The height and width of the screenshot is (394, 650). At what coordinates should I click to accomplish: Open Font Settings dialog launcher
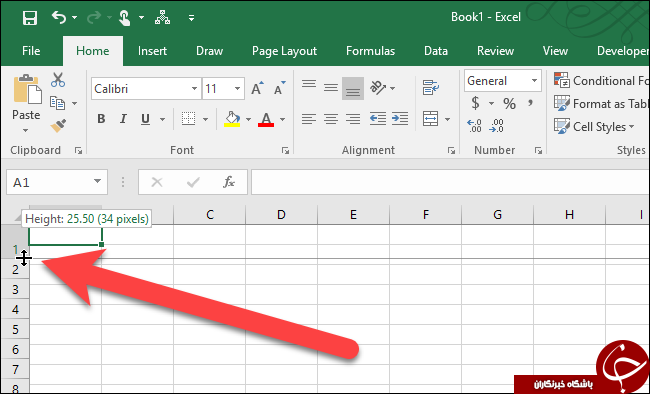[285, 151]
